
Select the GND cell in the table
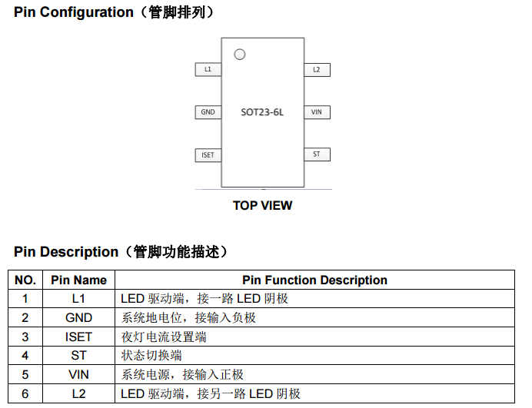78,317
